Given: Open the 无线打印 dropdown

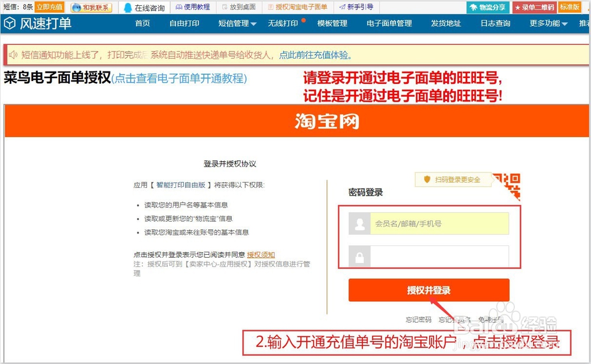Looking at the screenshot, I should click(284, 24).
